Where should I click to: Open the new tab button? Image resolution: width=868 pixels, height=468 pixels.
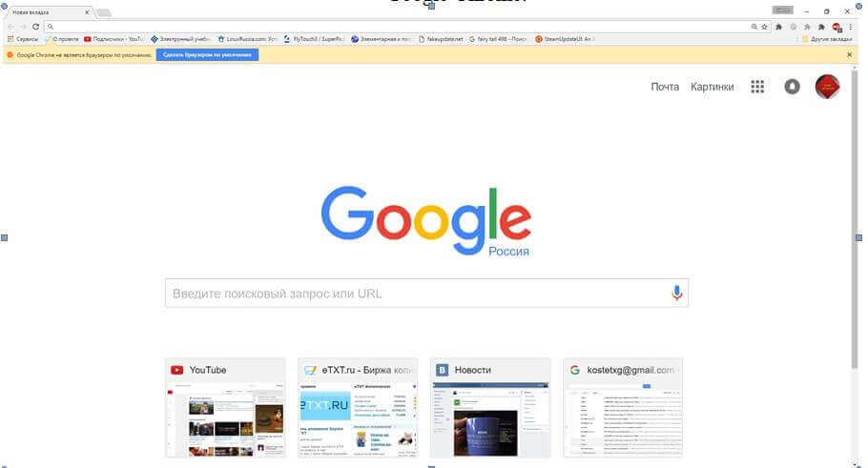pos(103,12)
